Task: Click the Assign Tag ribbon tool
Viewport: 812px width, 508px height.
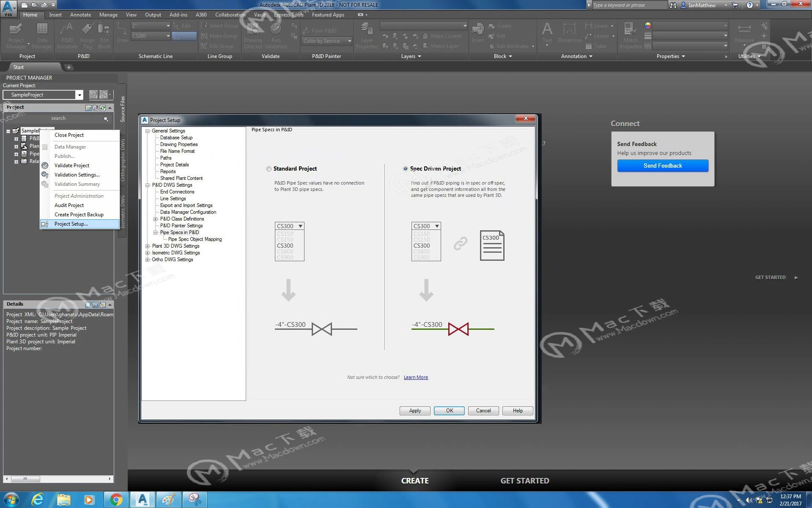Action: point(87,36)
